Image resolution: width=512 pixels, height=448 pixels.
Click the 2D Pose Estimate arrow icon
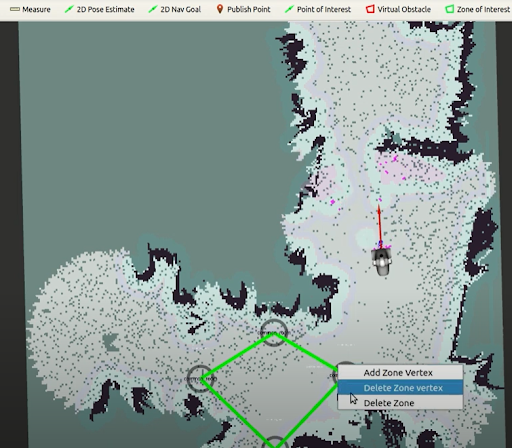coord(69,9)
